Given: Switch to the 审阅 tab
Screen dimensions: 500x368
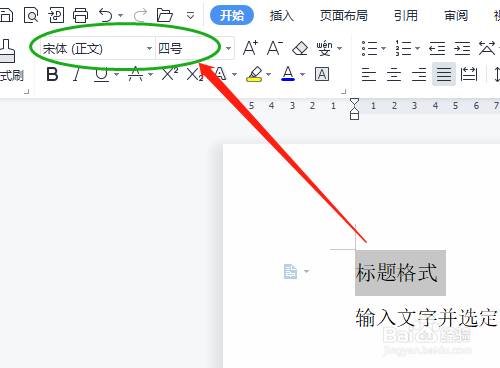Looking at the screenshot, I should (x=456, y=15).
